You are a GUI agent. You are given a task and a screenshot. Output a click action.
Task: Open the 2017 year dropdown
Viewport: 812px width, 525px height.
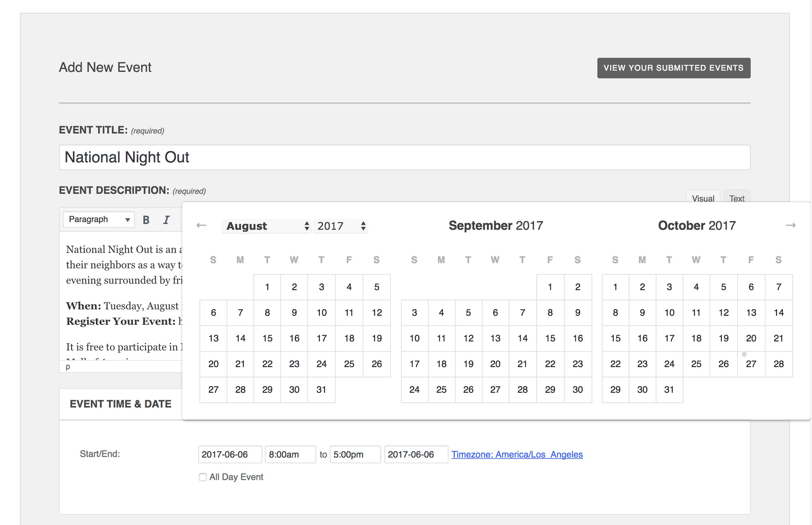[340, 226]
